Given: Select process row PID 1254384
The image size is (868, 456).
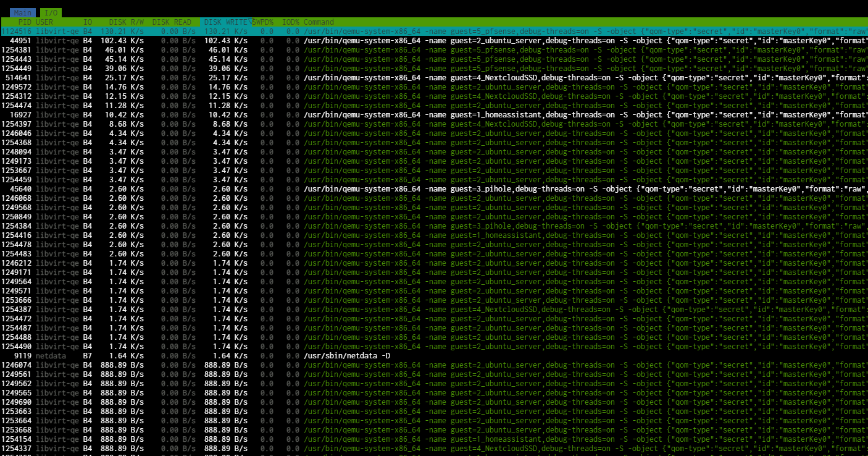Looking at the screenshot, I should click(434, 226).
